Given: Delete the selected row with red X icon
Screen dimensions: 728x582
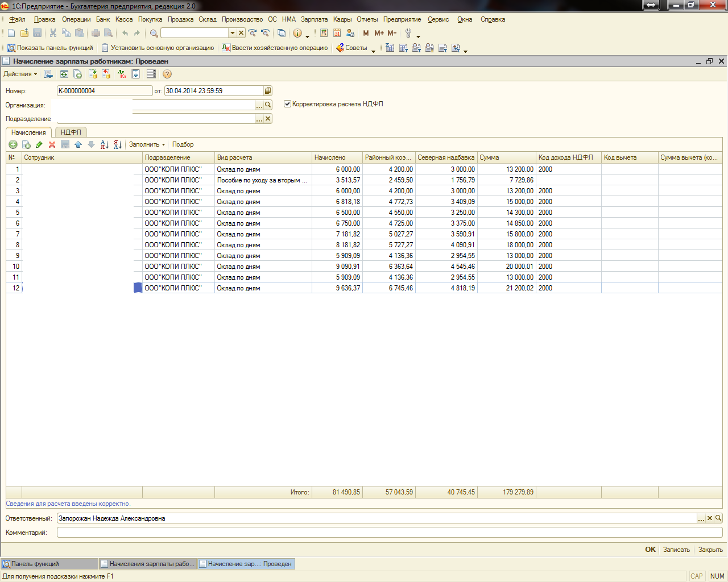Looking at the screenshot, I should (52, 145).
